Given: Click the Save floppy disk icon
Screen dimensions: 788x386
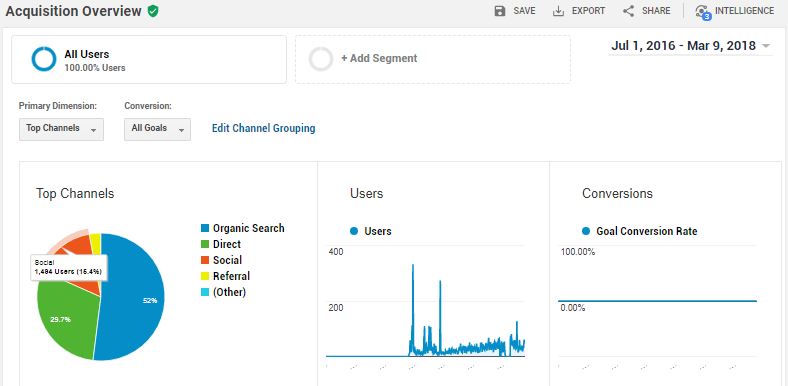Looking at the screenshot, I should [500, 11].
